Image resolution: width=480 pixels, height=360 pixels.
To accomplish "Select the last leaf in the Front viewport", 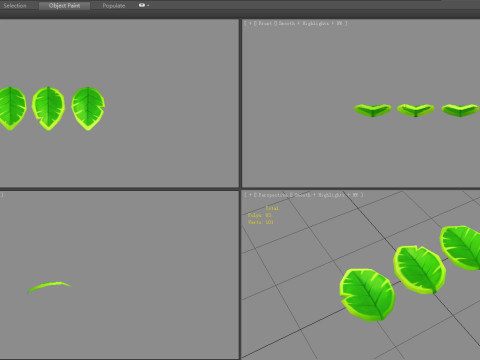I will (461, 110).
